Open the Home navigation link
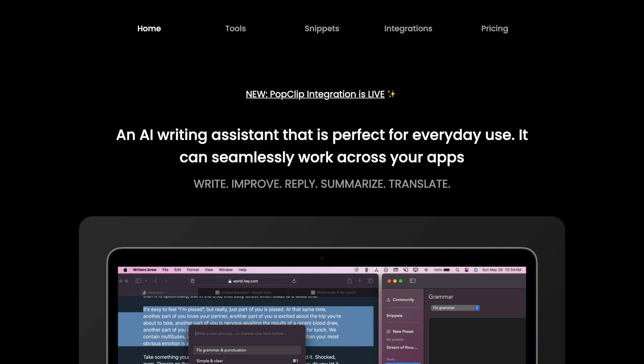Viewport: 644px width, 364px height. [x=149, y=29]
